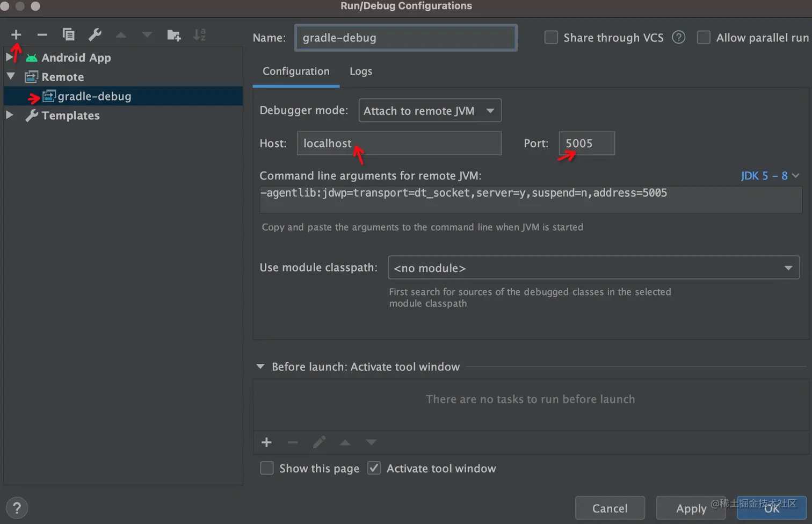The image size is (812, 524).
Task: Click the Host field showing localhost
Action: [x=399, y=143]
